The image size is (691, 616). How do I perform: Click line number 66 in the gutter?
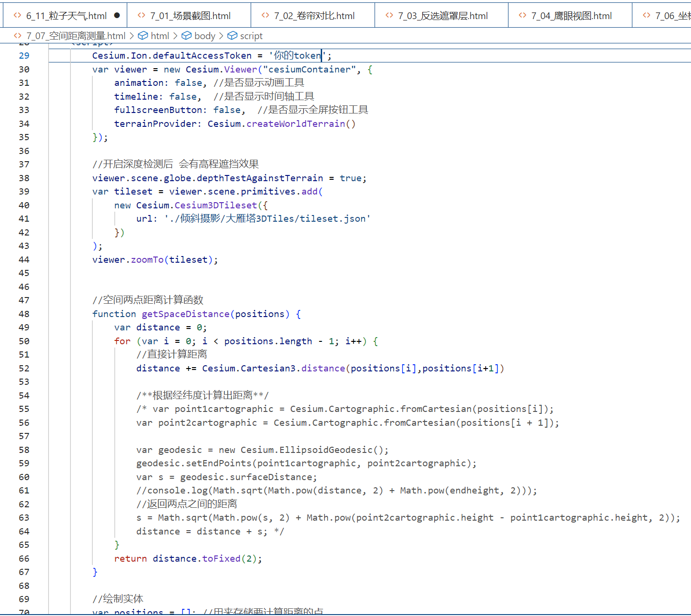point(24,558)
